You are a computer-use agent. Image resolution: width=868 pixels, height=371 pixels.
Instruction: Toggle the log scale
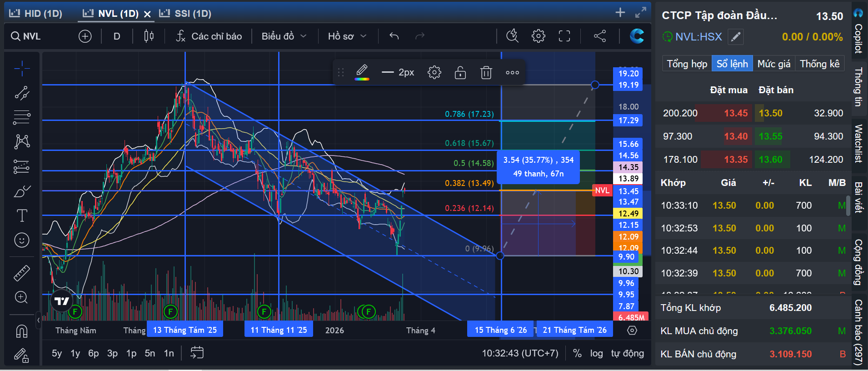click(x=596, y=353)
